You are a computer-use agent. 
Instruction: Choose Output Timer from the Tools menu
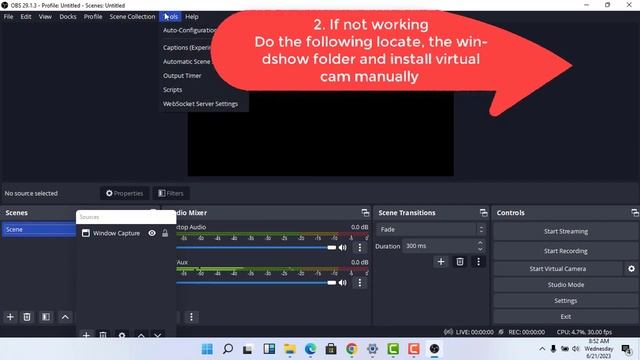pyautogui.click(x=182, y=76)
